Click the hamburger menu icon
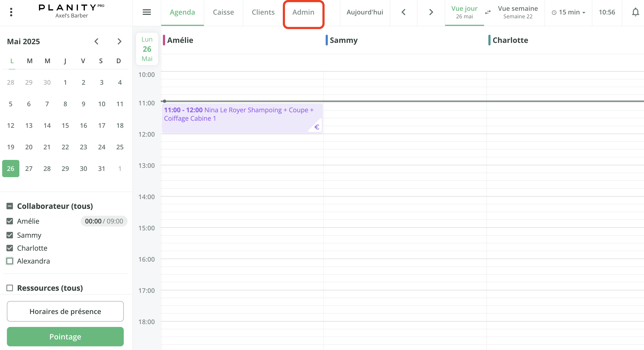 click(147, 12)
